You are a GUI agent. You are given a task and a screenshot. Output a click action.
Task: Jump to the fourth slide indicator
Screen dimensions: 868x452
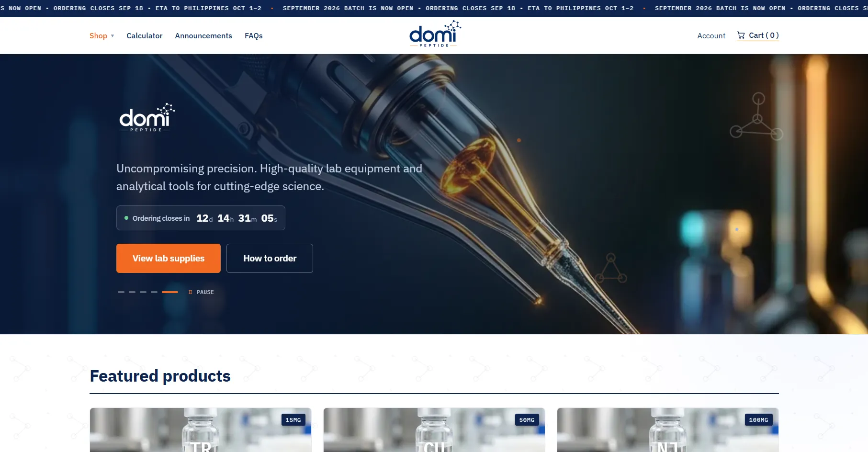point(154,292)
